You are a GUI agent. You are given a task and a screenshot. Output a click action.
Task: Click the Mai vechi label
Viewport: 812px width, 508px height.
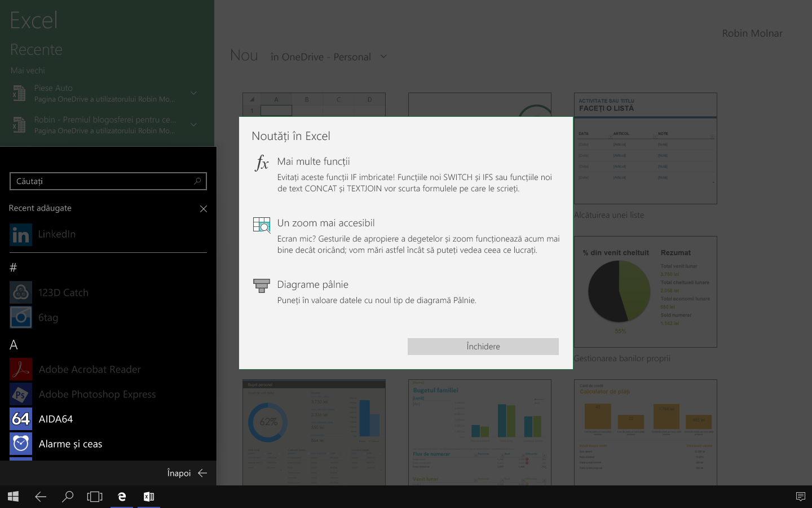pos(28,71)
